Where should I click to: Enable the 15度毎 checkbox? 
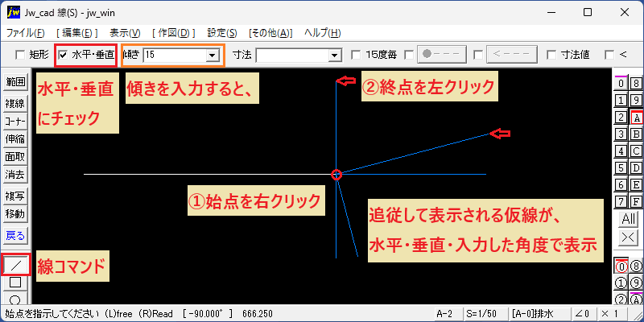coord(357,55)
